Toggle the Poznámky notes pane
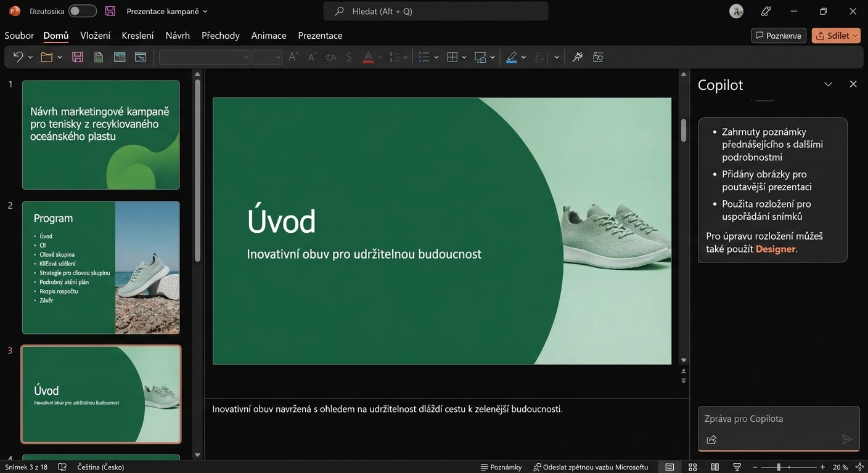The height and width of the screenshot is (473, 868). pyautogui.click(x=501, y=467)
